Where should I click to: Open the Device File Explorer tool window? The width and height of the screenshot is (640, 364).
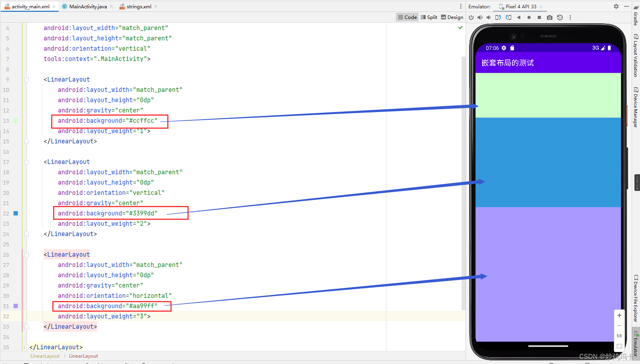[636, 298]
